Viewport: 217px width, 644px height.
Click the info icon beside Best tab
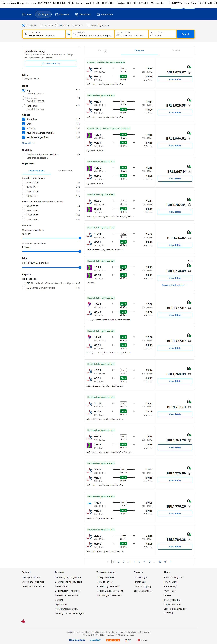pos(105,51)
